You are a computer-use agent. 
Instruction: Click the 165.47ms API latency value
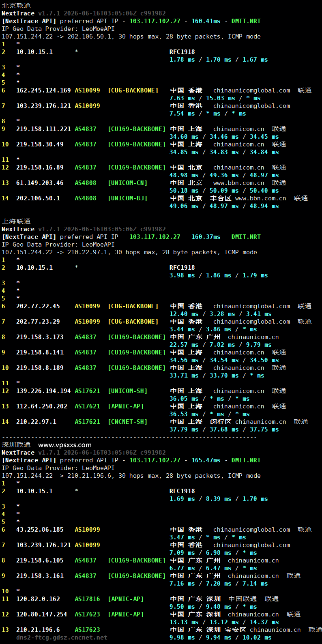pos(206,460)
